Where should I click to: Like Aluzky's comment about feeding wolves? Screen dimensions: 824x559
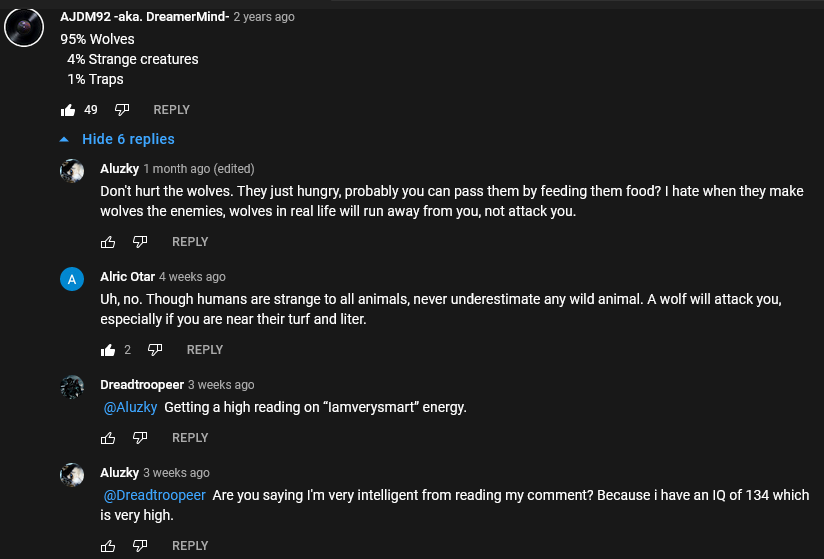coord(108,242)
